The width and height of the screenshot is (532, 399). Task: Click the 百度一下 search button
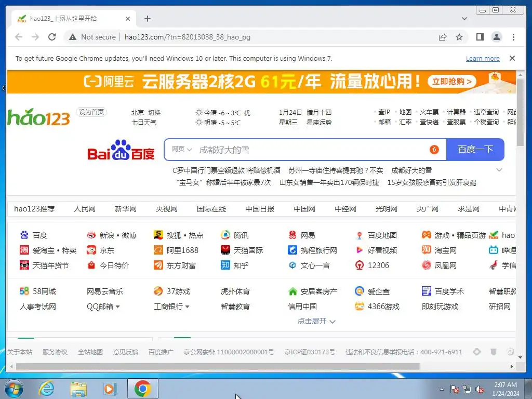[475, 149]
